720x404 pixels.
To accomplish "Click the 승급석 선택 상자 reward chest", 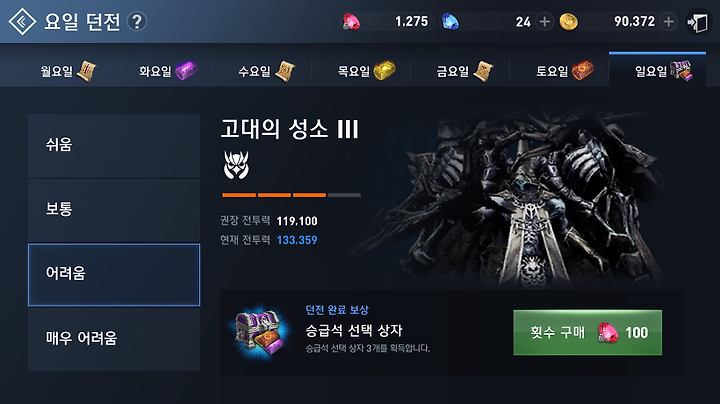I will [260, 332].
